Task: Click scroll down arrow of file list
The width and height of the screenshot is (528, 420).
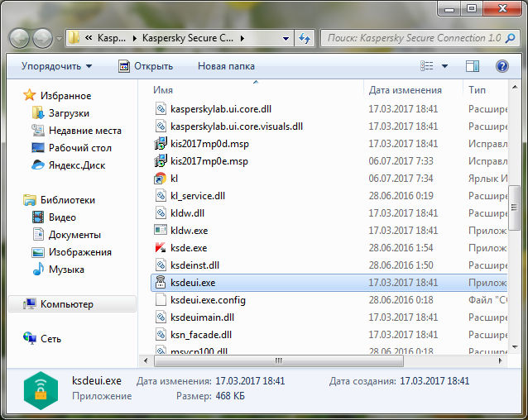Action: [514, 346]
